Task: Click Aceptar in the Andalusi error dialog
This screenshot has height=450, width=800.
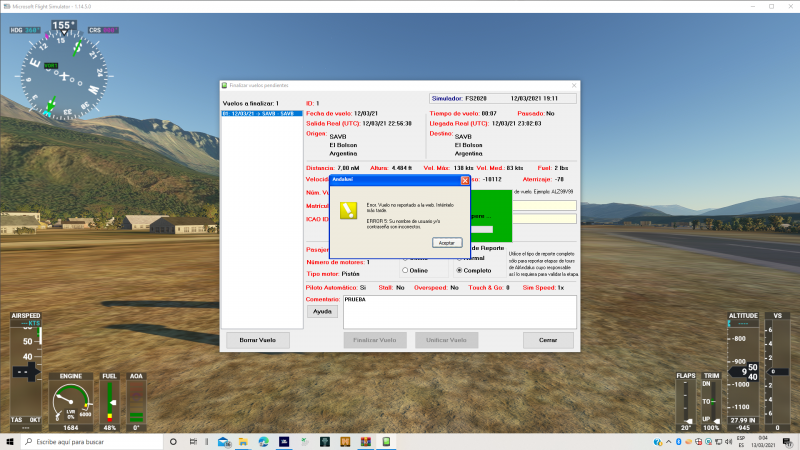Action: 447,243
